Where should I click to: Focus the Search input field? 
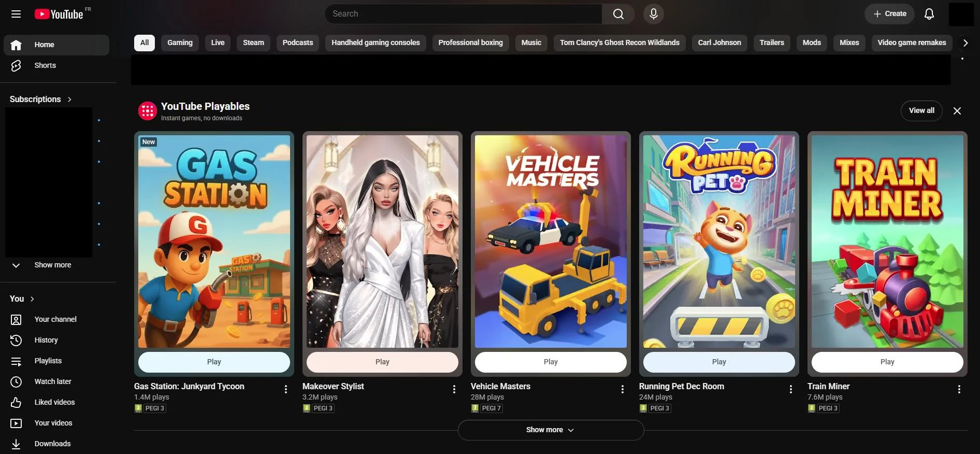coord(464,14)
